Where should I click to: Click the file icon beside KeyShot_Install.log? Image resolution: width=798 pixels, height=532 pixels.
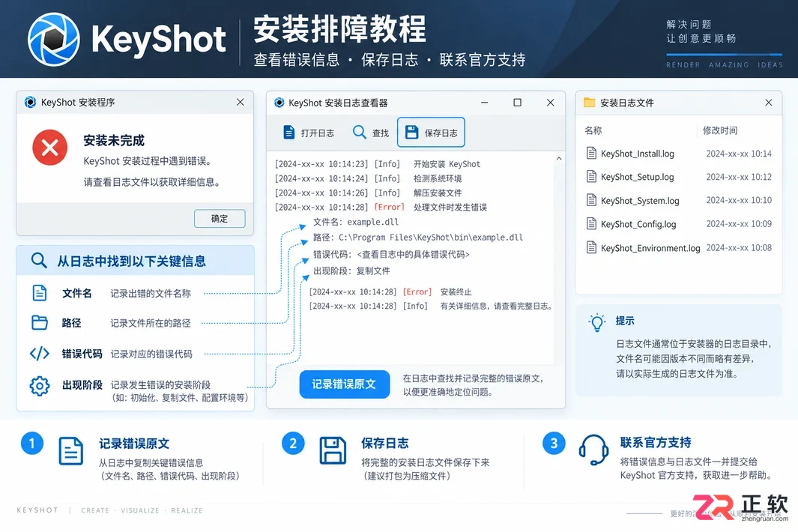click(591, 153)
